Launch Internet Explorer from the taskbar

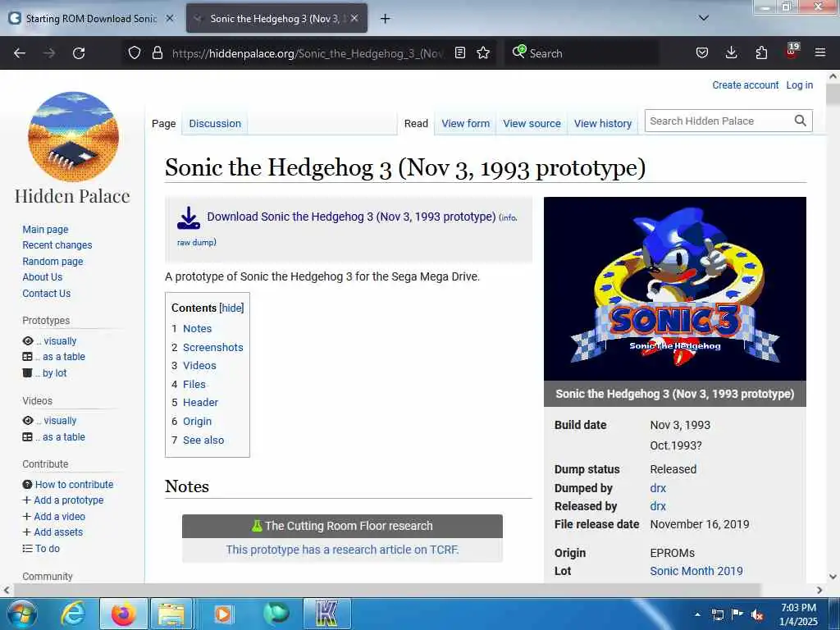coord(73,614)
